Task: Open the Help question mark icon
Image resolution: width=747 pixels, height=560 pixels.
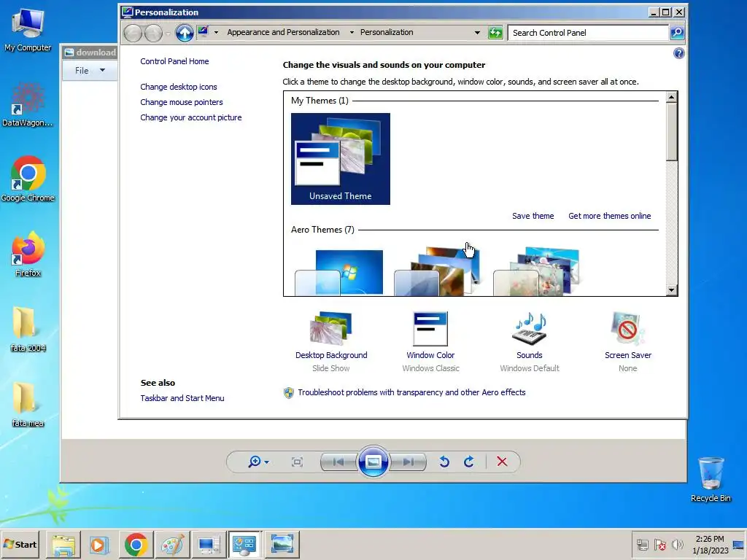Action: tap(679, 53)
